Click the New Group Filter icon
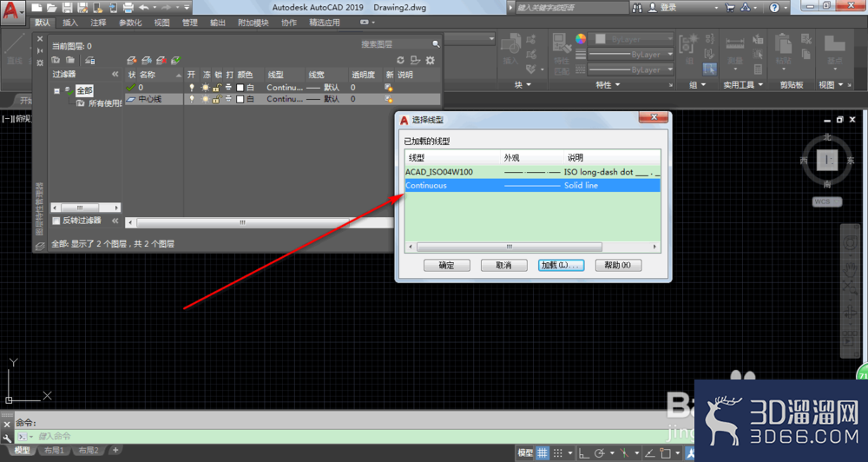The image size is (868, 462). pyautogui.click(x=70, y=60)
